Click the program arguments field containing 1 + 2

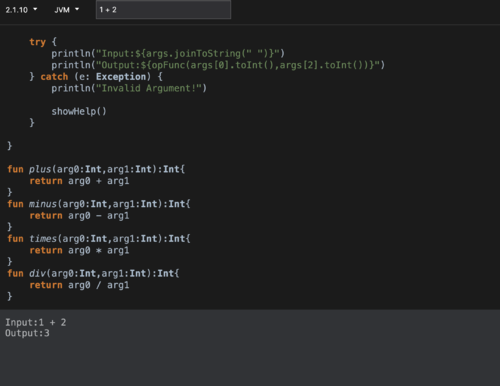coord(163,10)
